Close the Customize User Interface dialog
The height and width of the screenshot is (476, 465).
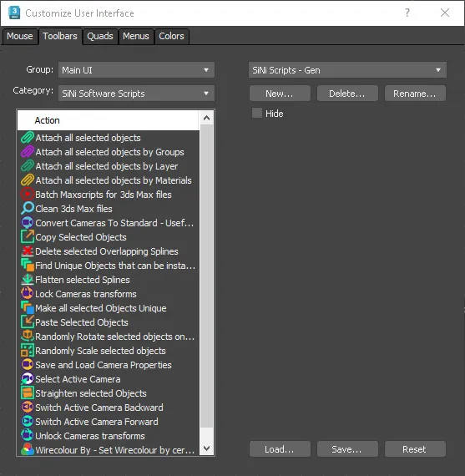pyautogui.click(x=445, y=13)
